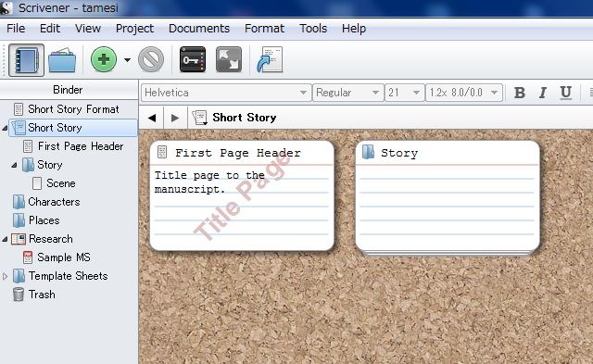Enter full screen composition mode icon
Screen dimensions: 593x364
click(x=229, y=59)
